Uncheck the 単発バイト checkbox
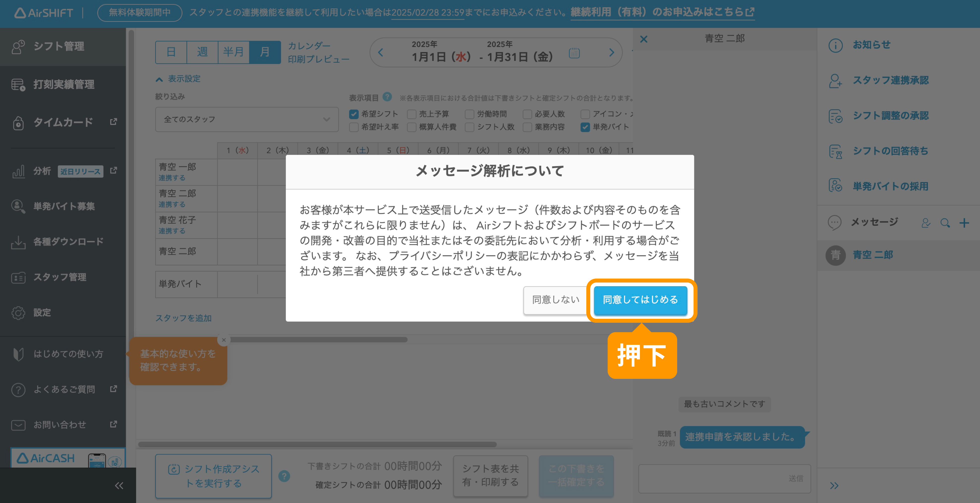This screenshot has width=980, height=503. pyautogui.click(x=585, y=127)
